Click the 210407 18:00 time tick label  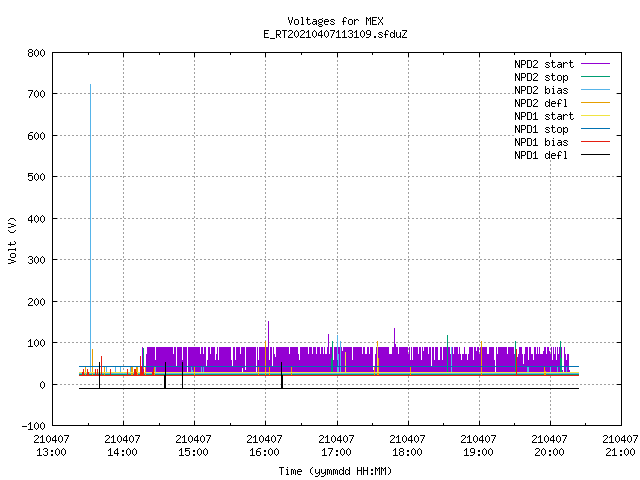[407, 445]
